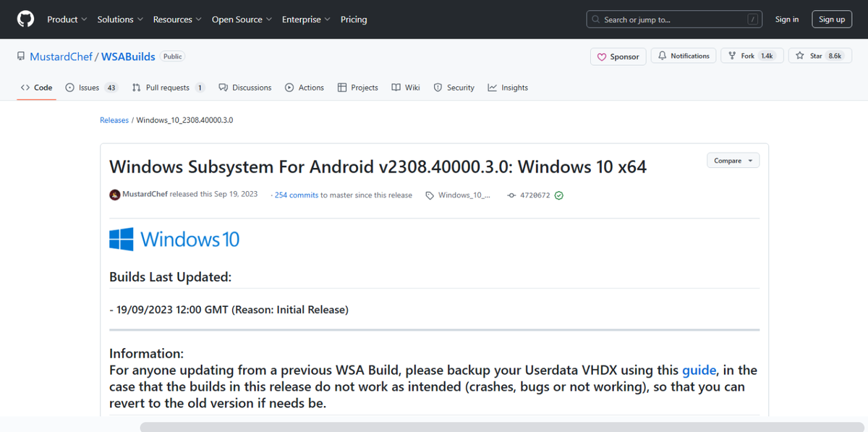Open the Windows_10 tag label icon
The height and width of the screenshot is (432, 868).
(x=430, y=195)
